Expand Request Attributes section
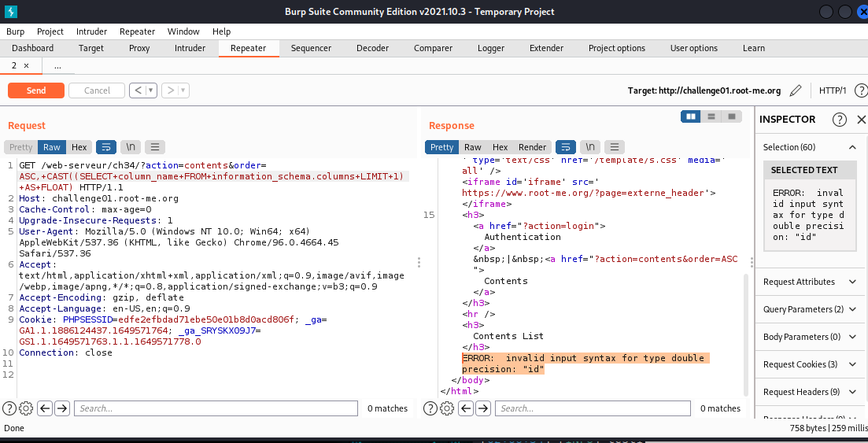 [x=852, y=282]
